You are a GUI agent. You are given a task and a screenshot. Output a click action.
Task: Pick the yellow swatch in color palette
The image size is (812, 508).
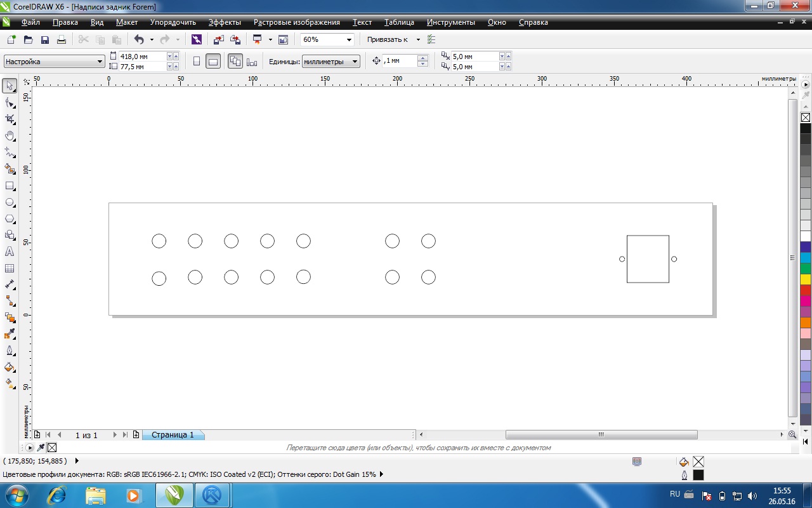pyautogui.click(x=805, y=279)
